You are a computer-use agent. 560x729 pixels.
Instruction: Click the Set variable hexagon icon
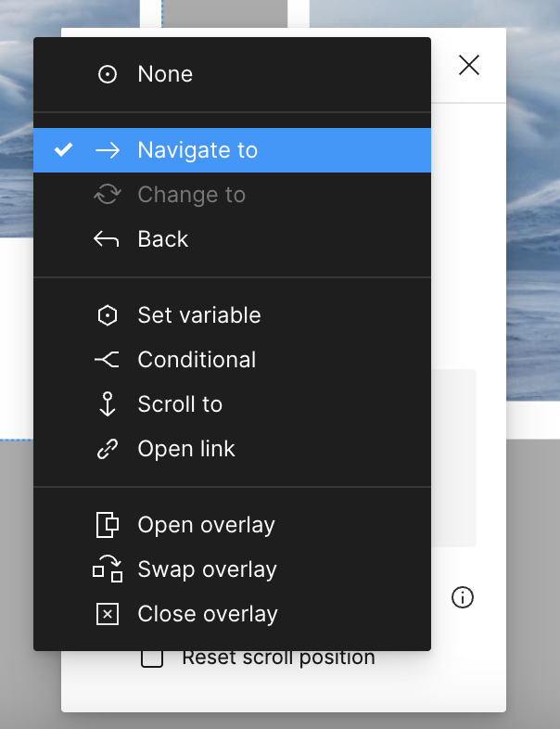click(108, 315)
